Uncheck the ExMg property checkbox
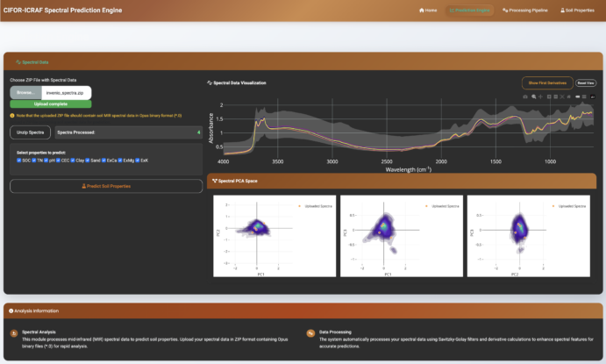Image resolution: width=606 pixels, height=364 pixels. (x=120, y=161)
